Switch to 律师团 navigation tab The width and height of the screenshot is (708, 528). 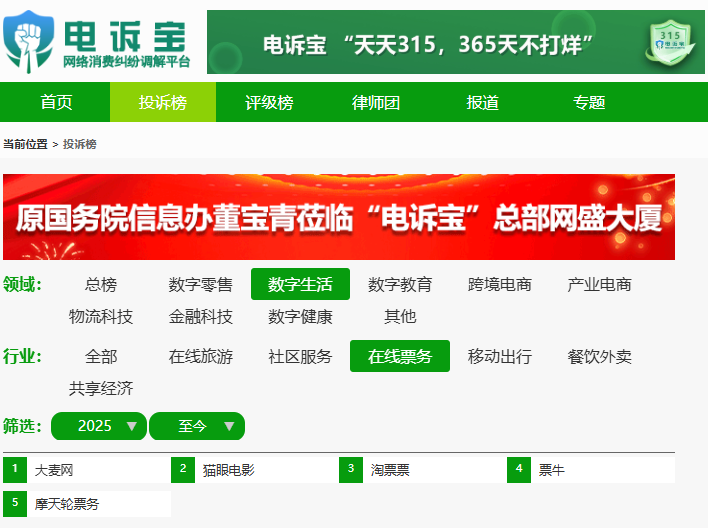click(x=376, y=102)
